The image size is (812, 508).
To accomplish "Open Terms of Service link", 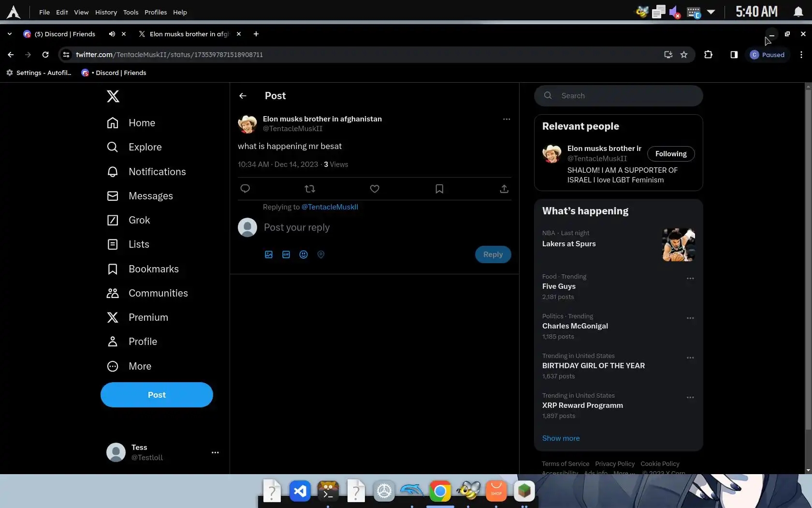I will pos(565,464).
